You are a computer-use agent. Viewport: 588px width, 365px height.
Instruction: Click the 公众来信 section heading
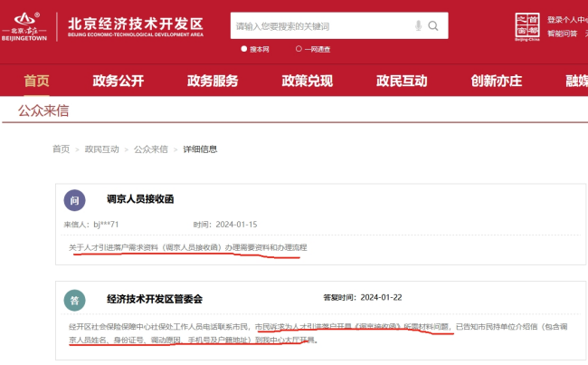click(x=43, y=110)
